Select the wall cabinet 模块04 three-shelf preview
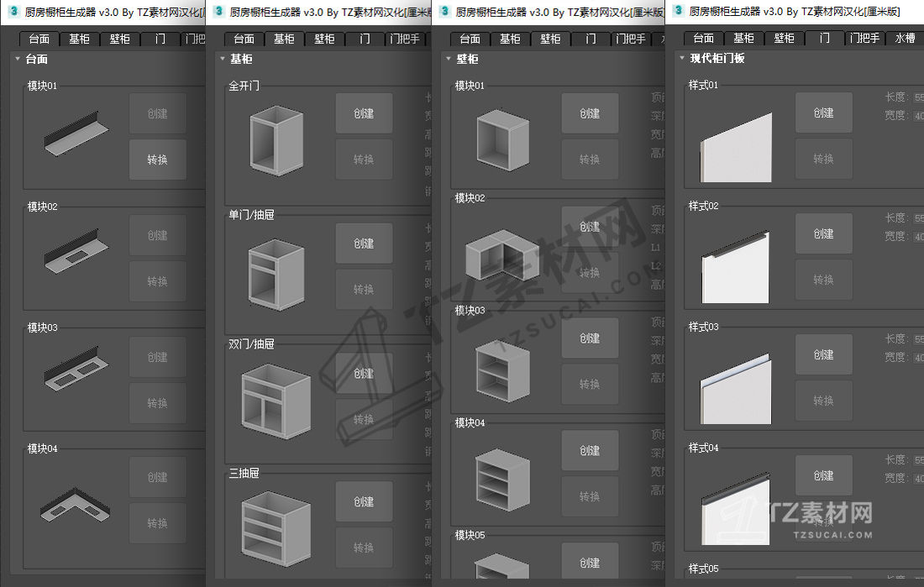The height and width of the screenshot is (587, 924). [502, 480]
